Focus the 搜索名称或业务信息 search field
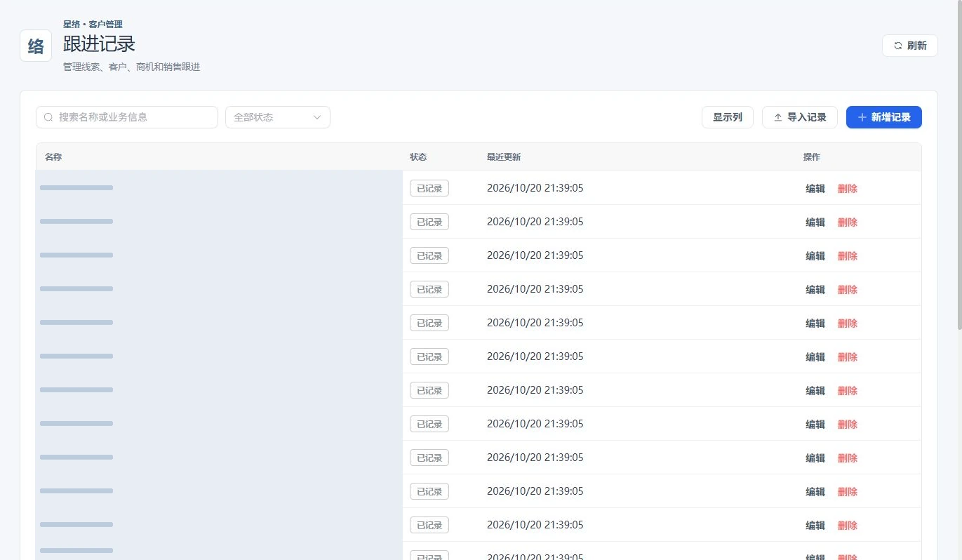The width and height of the screenshot is (962, 560). point(127,117)
